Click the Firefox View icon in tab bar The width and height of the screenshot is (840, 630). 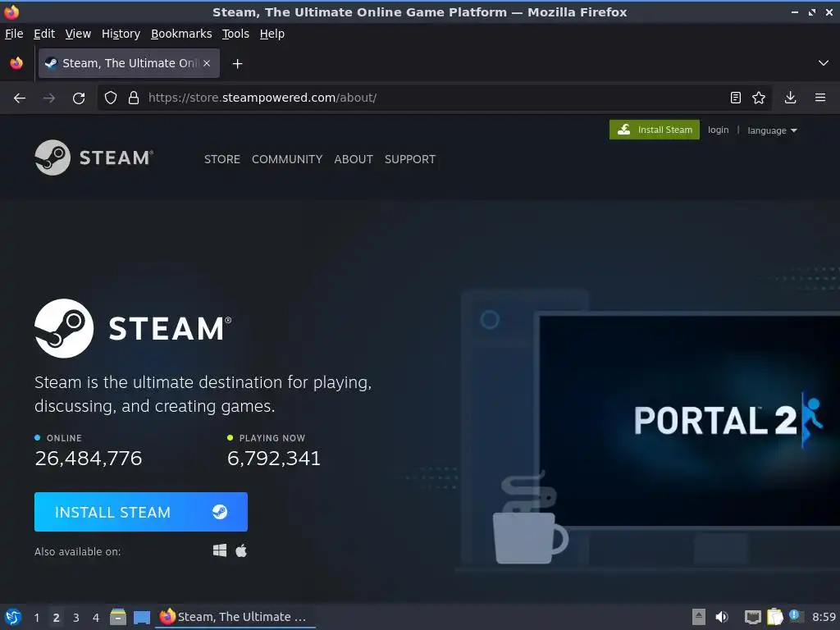[16, 63]
